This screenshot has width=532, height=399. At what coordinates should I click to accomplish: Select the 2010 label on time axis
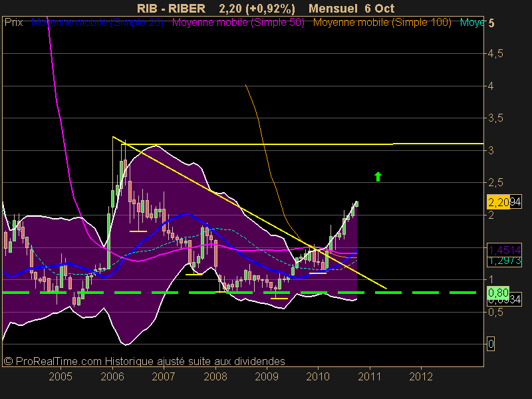318,376
